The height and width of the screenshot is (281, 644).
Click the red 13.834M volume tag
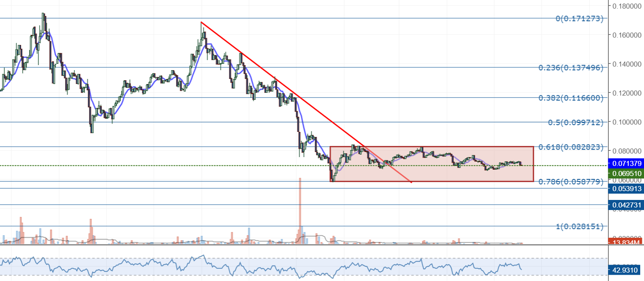pyautogui.click(x=626, y=242)
